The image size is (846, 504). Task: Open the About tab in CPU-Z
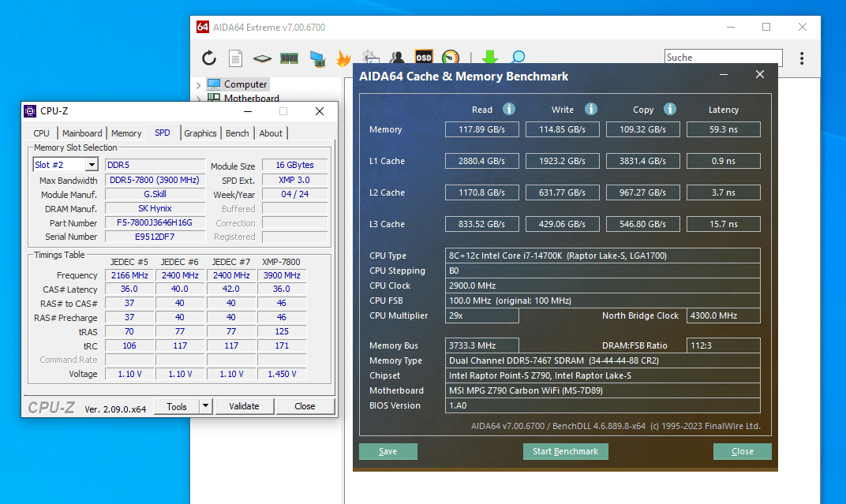click(271, 133)
